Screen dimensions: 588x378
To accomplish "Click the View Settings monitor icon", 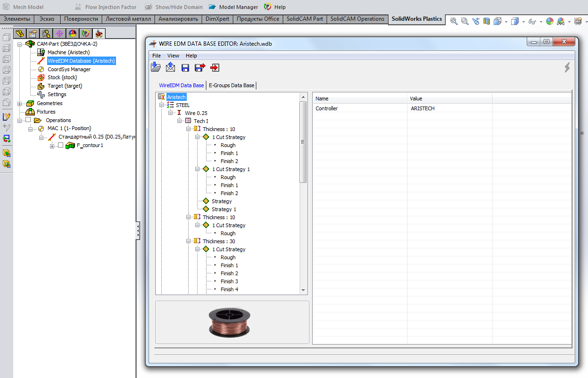I will (578, 21).
